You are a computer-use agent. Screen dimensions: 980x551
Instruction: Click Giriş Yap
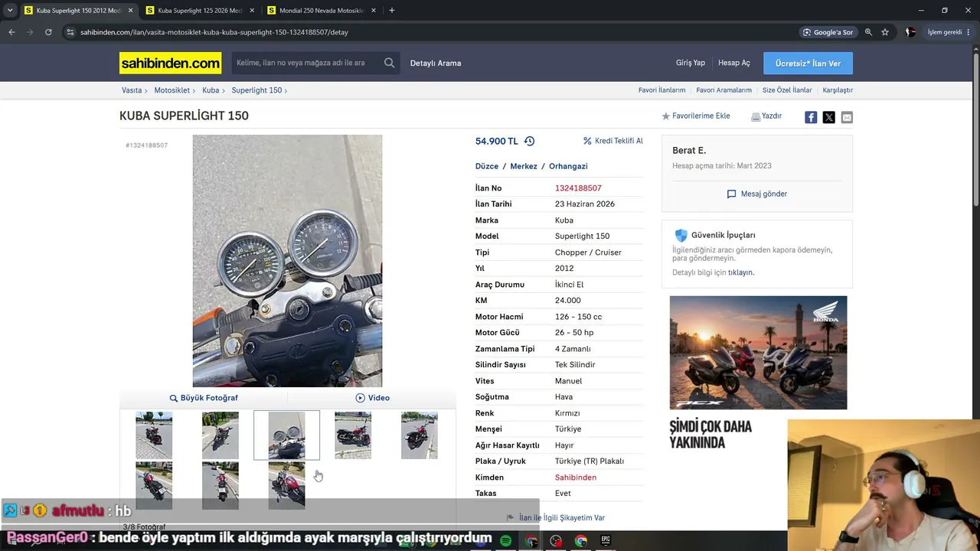[x=690, y=63]
